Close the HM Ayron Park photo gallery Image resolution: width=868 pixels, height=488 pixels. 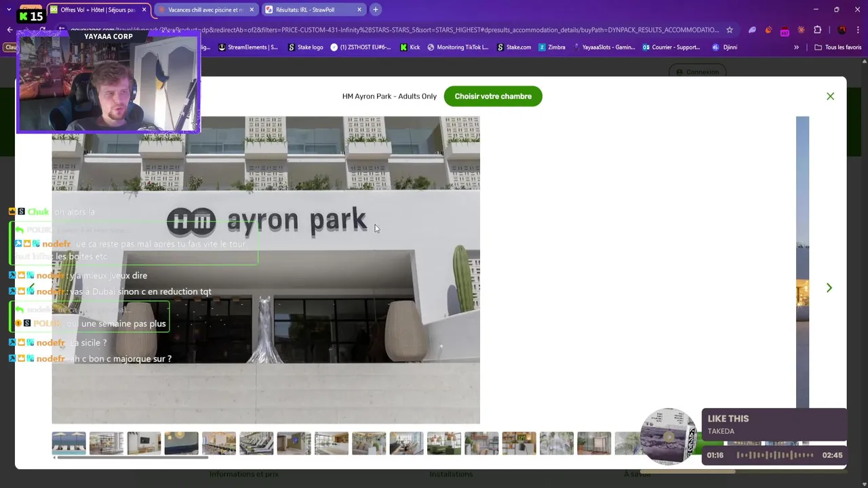point(830,96)
